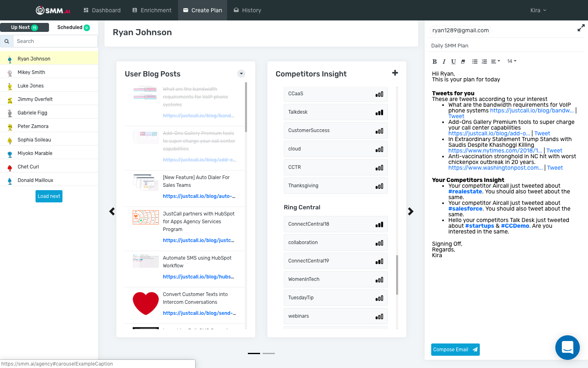Click the Competitors Insight scrollbar

point(397,275)
